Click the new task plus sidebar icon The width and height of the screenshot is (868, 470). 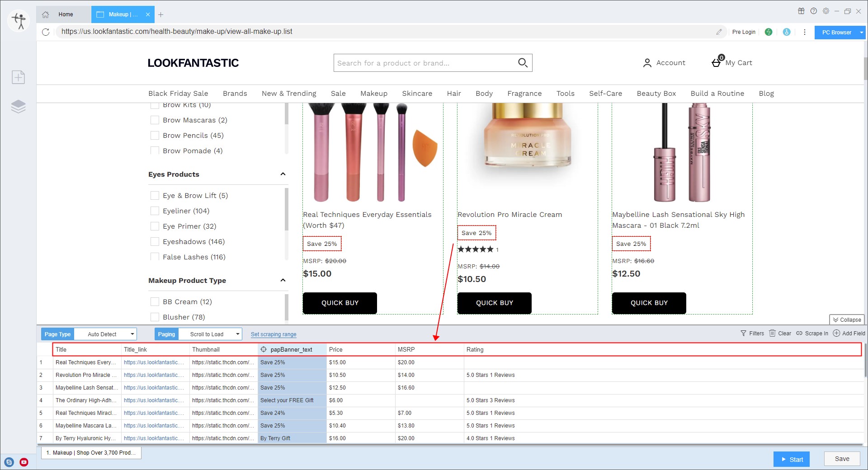18,77
